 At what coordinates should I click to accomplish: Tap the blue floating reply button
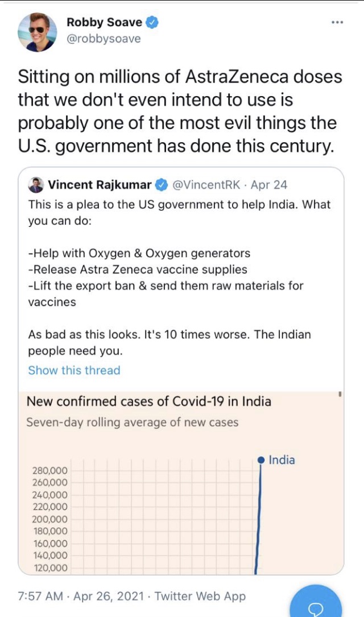(316, 601)
